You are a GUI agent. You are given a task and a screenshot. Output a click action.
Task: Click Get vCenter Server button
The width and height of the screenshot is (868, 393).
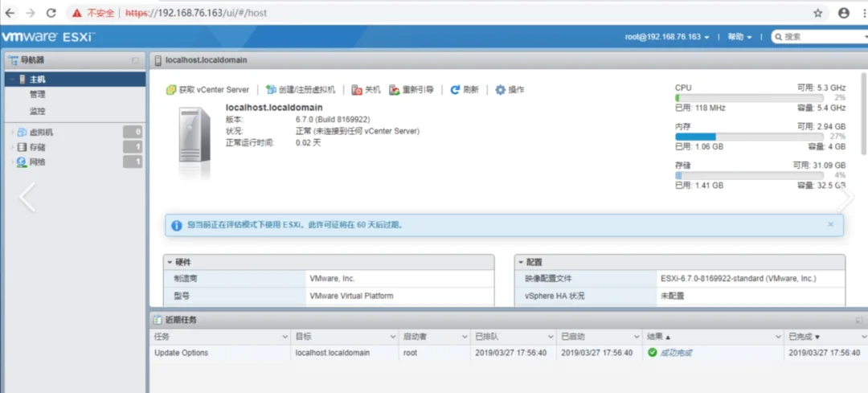(207, 90)
